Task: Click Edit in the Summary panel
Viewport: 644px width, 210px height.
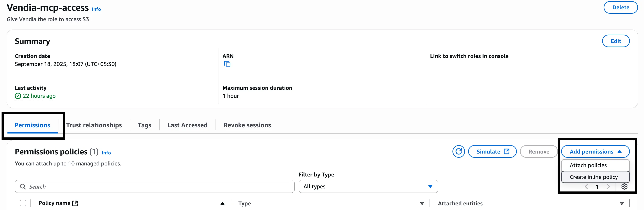Action: click(x=616, y=41)
